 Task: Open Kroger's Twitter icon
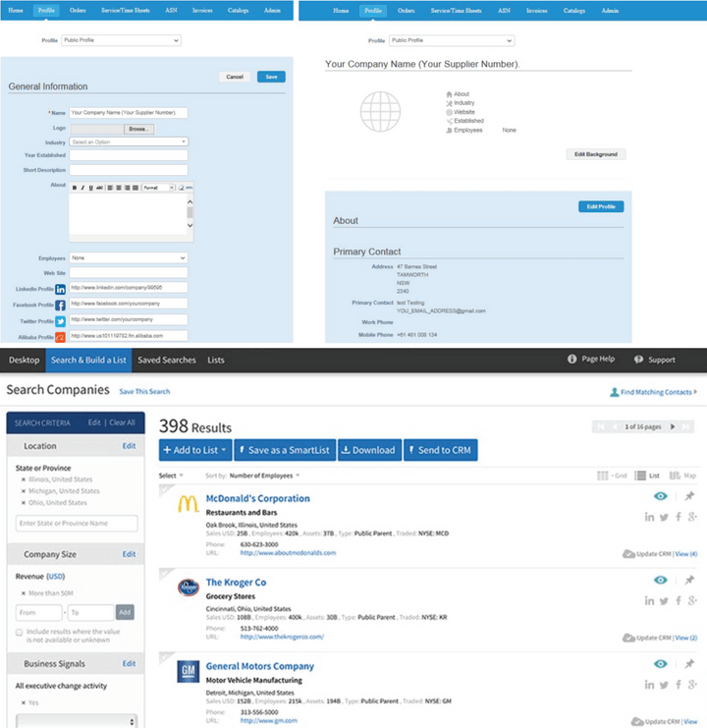click(665, 601)
